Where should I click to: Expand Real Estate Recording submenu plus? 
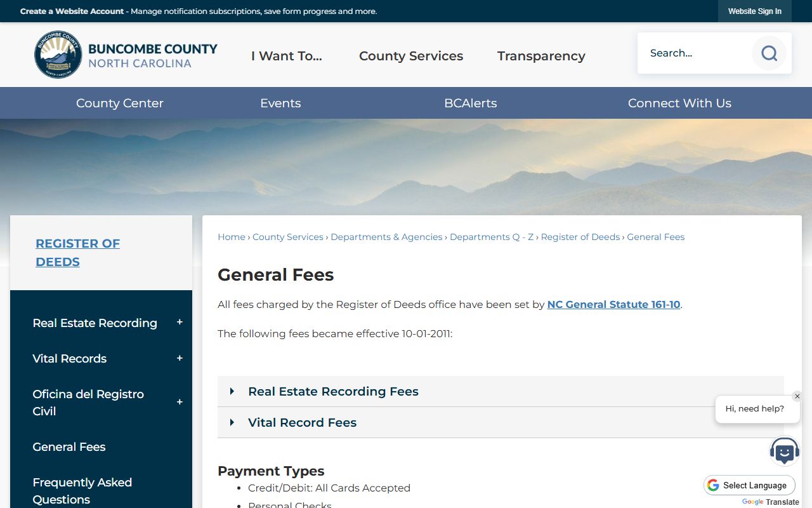(x=180, y=323)
